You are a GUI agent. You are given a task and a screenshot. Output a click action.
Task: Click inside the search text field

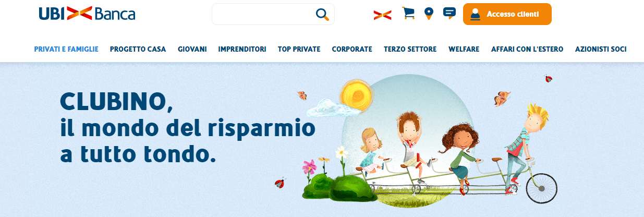coord(263,14)
